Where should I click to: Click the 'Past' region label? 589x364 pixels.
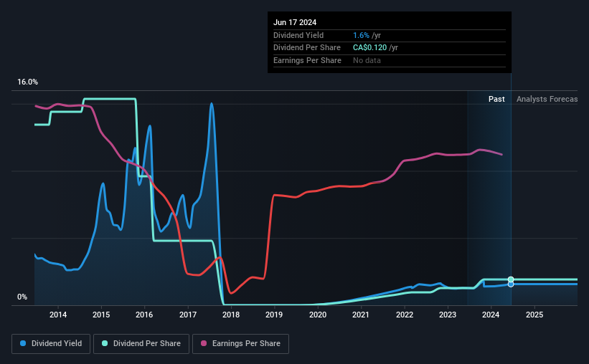click(x=496, y=99)
